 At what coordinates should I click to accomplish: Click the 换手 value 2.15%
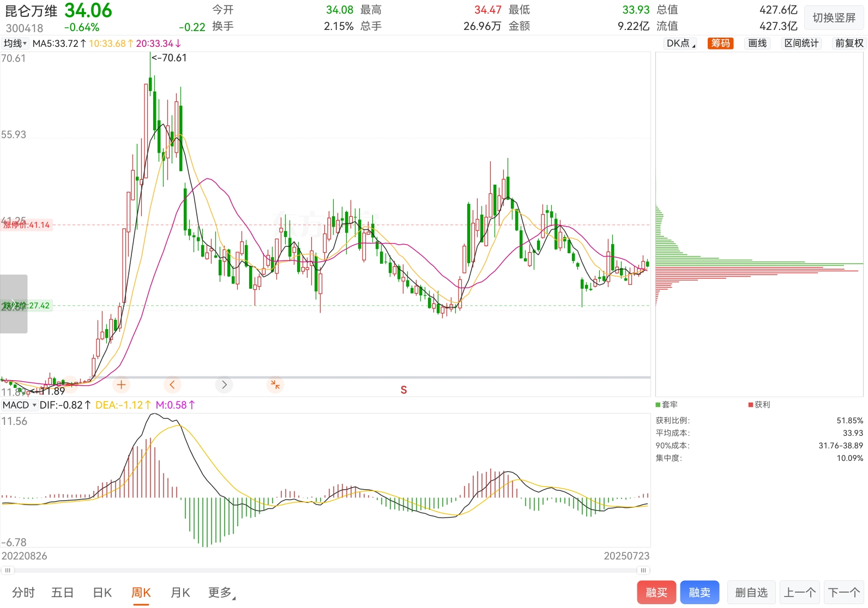pyautogui.click(x=339, y=26)
